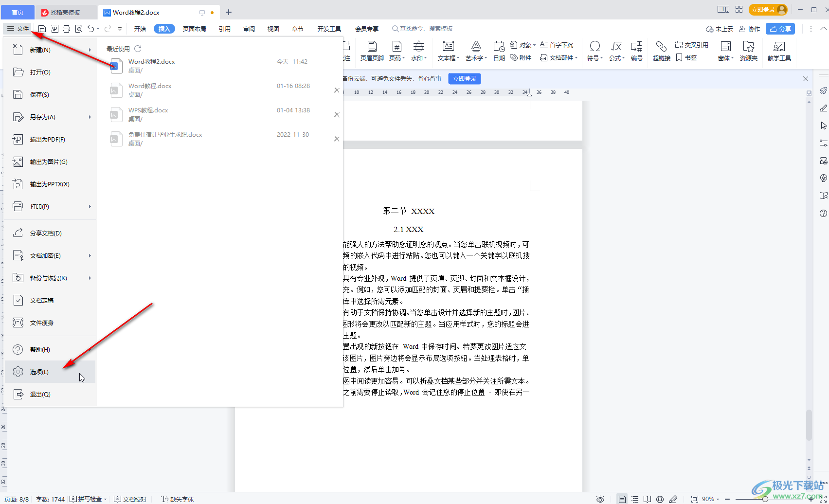Toggle Document Proofing (文档校对)
Image resolution: width=829 pixels, height=504 pixels.
point(130,499)
